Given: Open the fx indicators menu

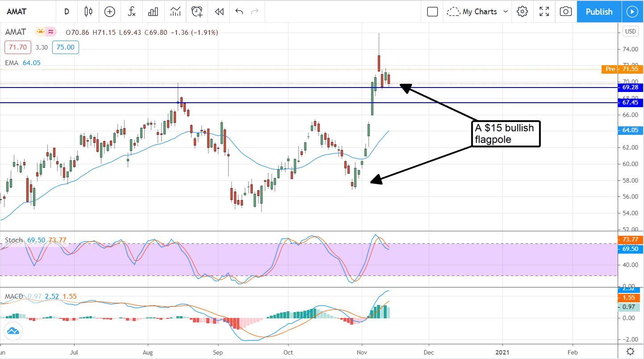Looking at the screenshot, I should (132, 12).
